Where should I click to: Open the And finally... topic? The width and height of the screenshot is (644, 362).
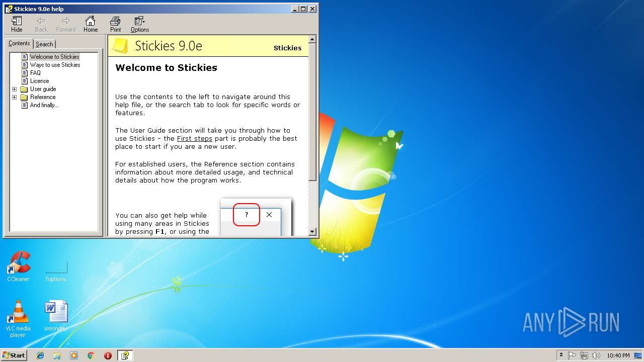[x=44, y=105]
